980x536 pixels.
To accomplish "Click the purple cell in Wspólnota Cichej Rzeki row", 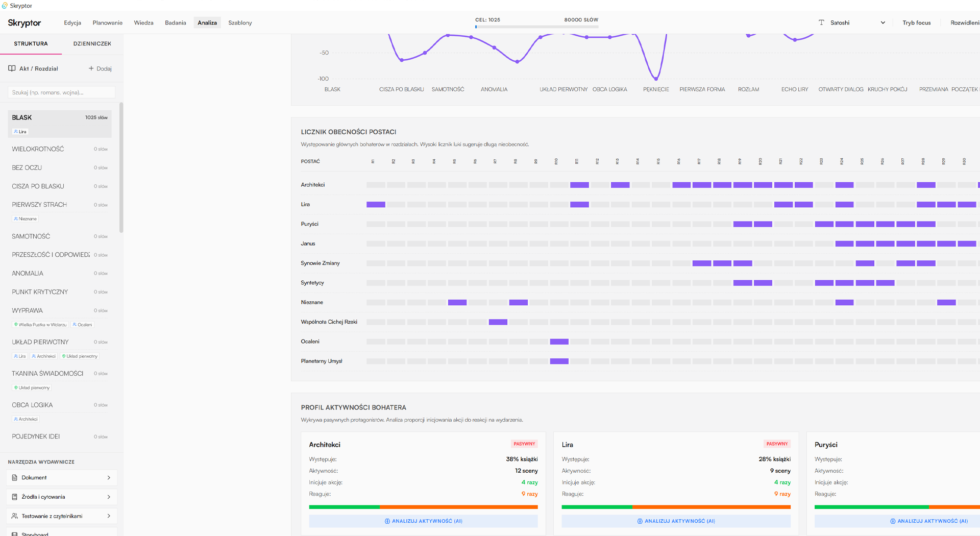I will pyautogui.click(x=498, y=322).
